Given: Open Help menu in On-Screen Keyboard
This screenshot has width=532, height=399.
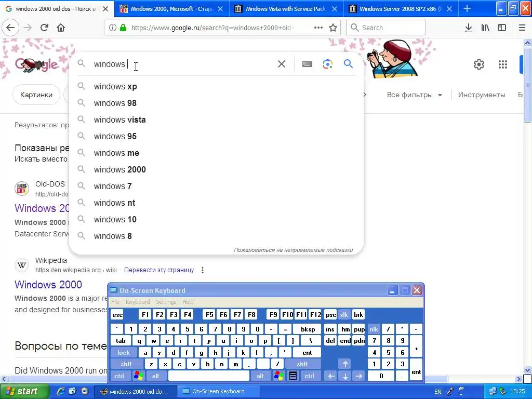Looking at the screenshot, I should pyautogui.click(x=188, y=302).
